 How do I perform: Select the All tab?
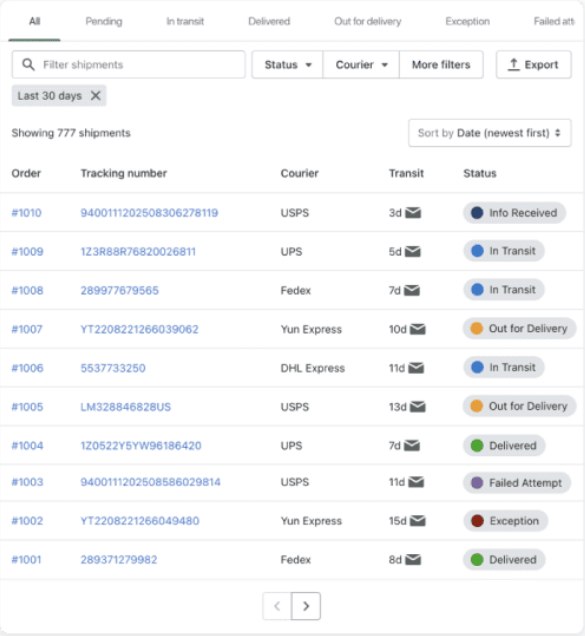pyautogui.click(x=34, y=21)
